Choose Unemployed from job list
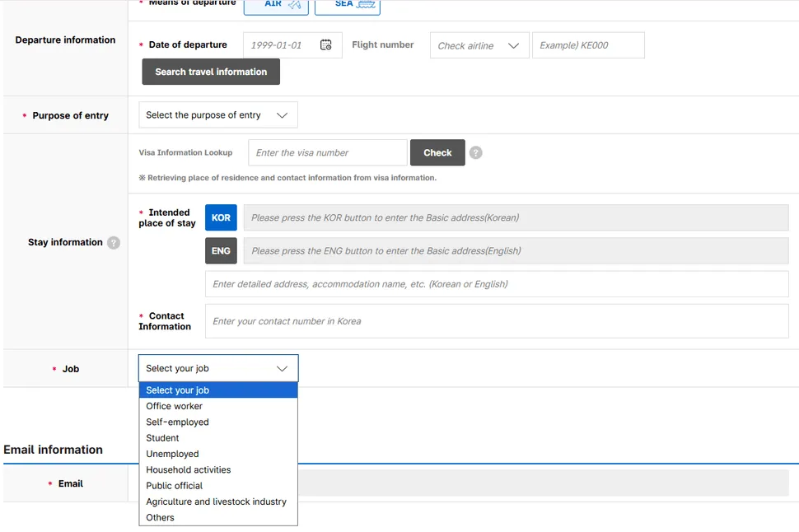This screenshot has width=799, height=532. tap(218, 454)
